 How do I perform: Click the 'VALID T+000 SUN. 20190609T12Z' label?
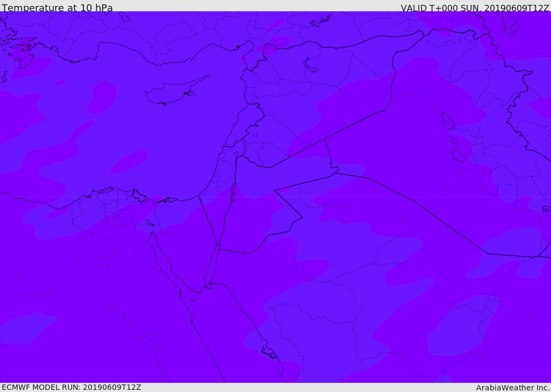[x=475, y=8]
